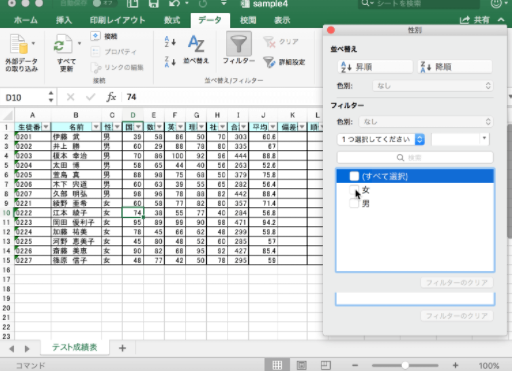The image size is (512, 371).
Task: Click the redo icon in title bar
Action: pos(203,4)
